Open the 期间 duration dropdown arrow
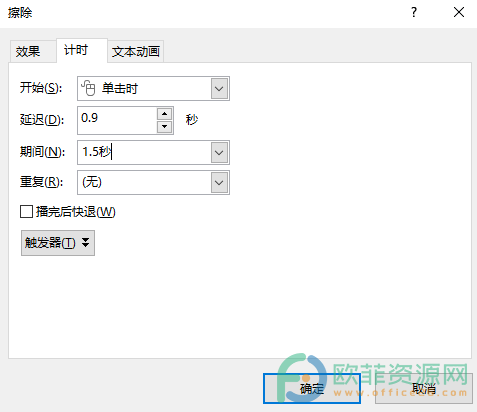 pyautogui.click(x=219, y=153)
